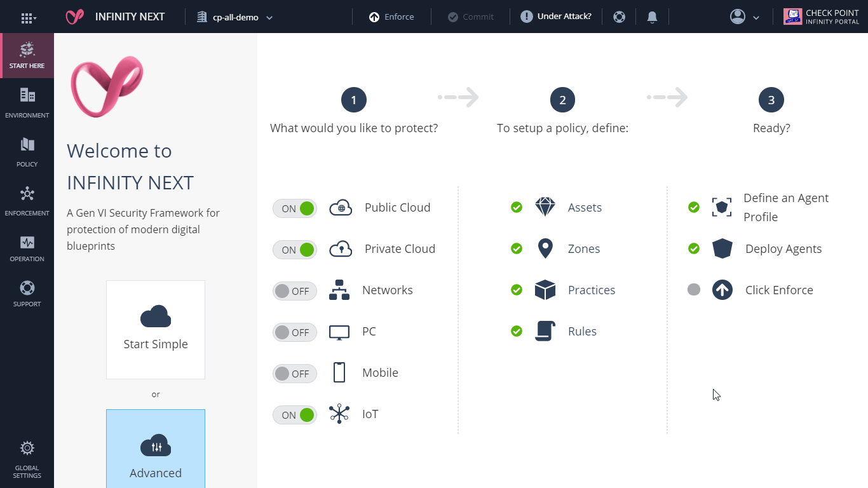Choose the Start Simple card
The image size is (868, 488).
[156, 330]
